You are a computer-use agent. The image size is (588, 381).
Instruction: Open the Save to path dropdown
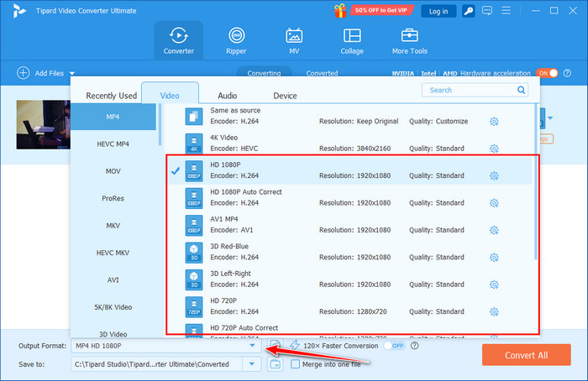(252, 364)
